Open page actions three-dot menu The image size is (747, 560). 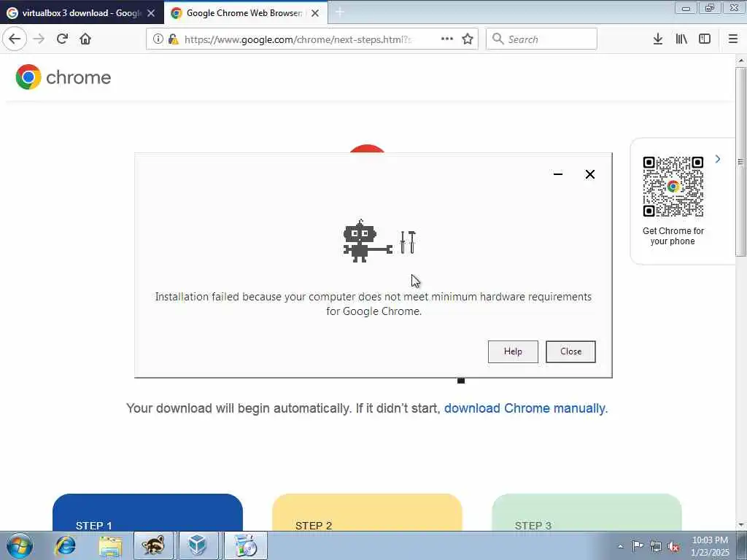click(x=447, y=39)
